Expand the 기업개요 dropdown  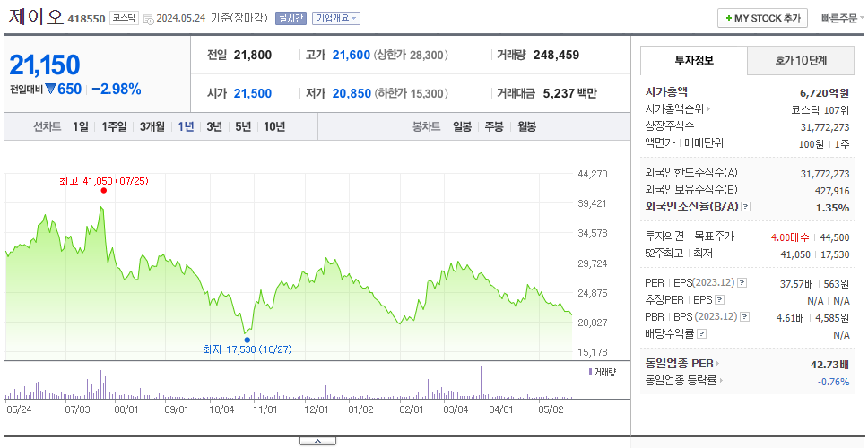(x=336, y=18)
